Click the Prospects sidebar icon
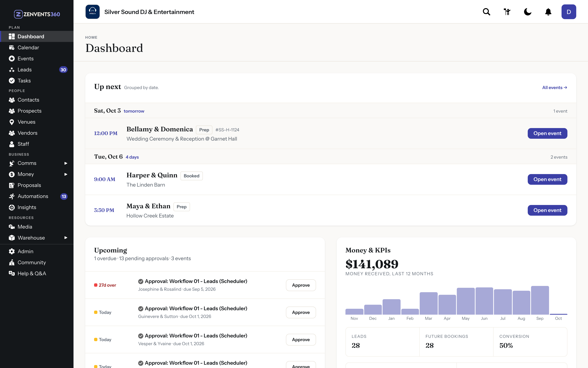This screenshot has width=588, height=368. [x=12, y=111]
